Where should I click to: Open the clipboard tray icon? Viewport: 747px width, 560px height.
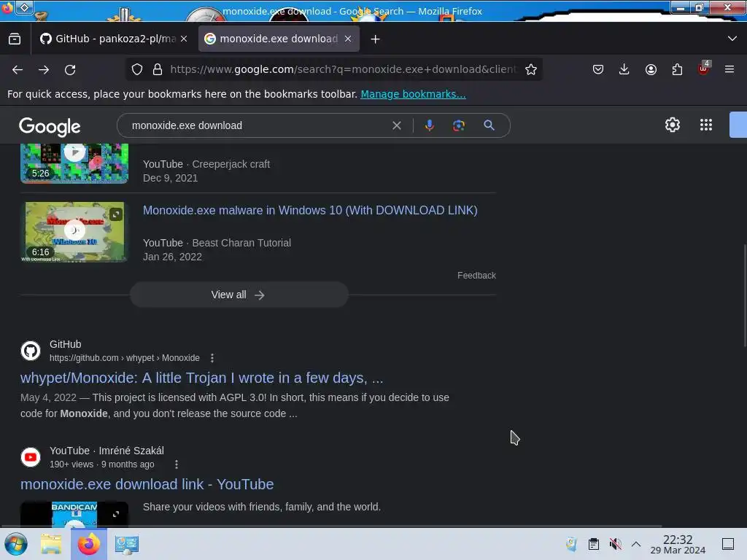click(594, 544)
